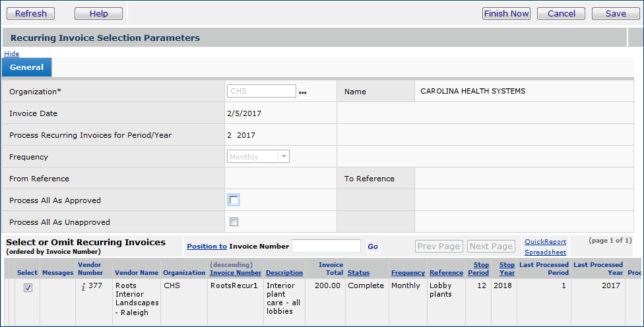Screen dimensions: 644x327
Task: Click the Go link
Action: [373, 247]
